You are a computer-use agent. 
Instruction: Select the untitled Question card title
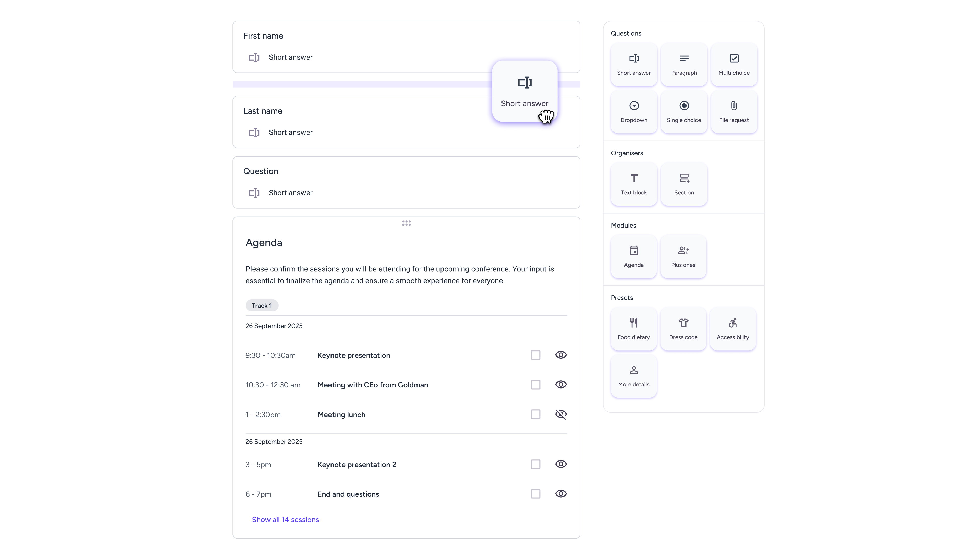(261, 171)
